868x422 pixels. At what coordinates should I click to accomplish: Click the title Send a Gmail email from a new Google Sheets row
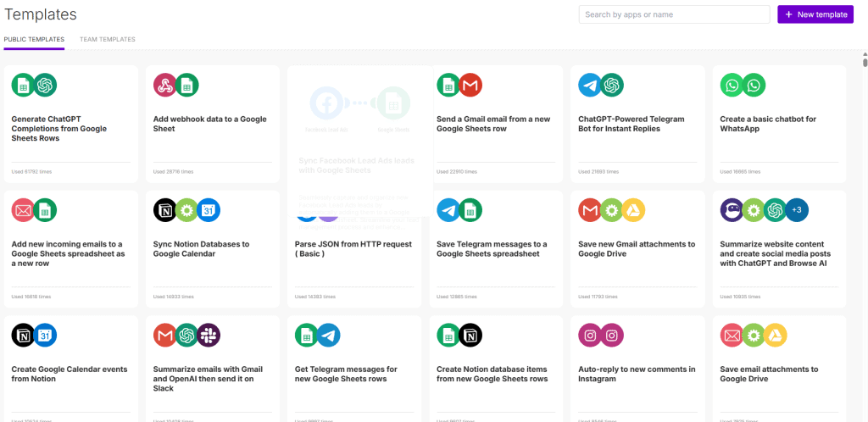click(494, 124)
